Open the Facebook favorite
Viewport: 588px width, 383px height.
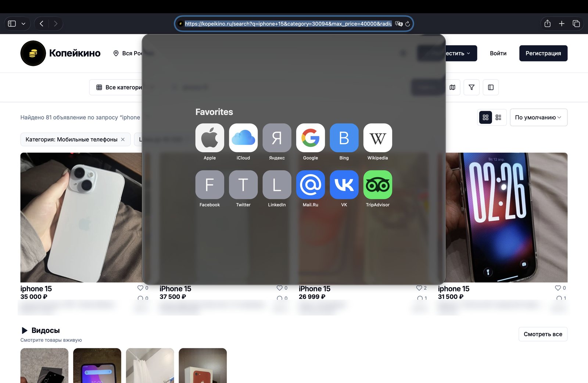point(209,185)
